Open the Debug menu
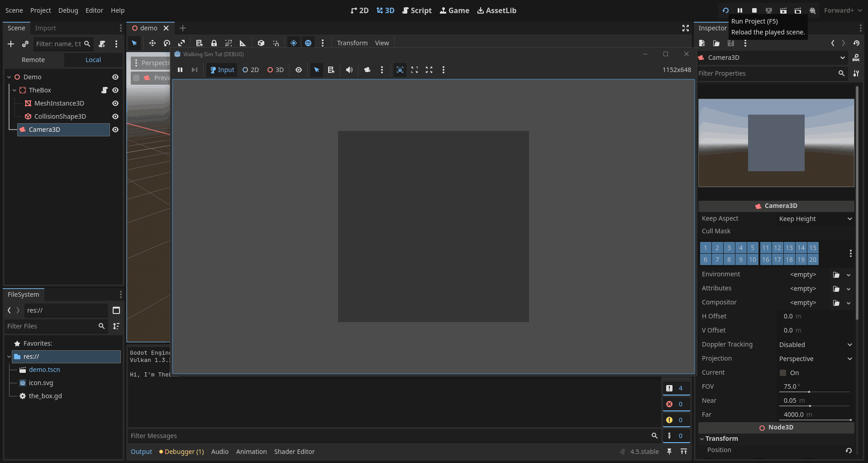 click(68, 10)
